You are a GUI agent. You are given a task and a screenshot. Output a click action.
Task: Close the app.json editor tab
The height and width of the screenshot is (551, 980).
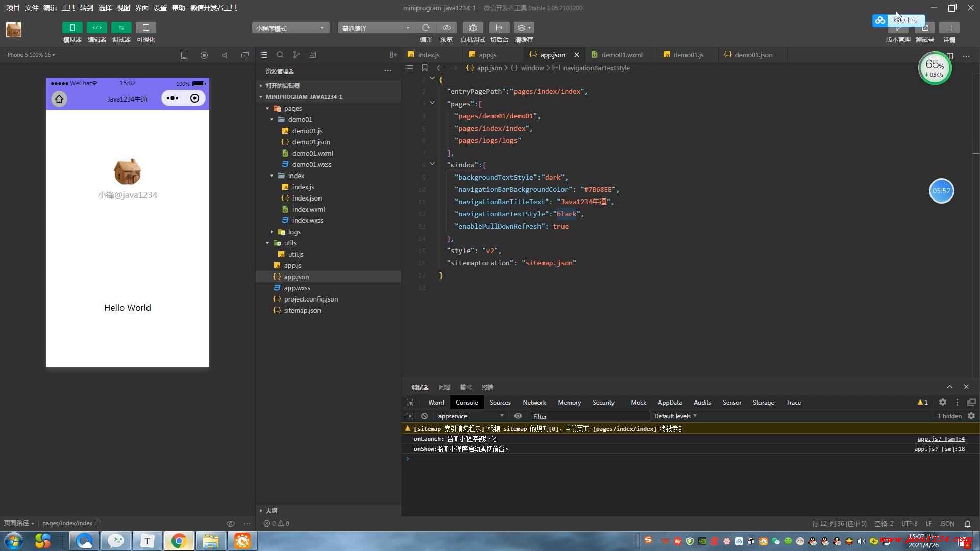[577, 55]
